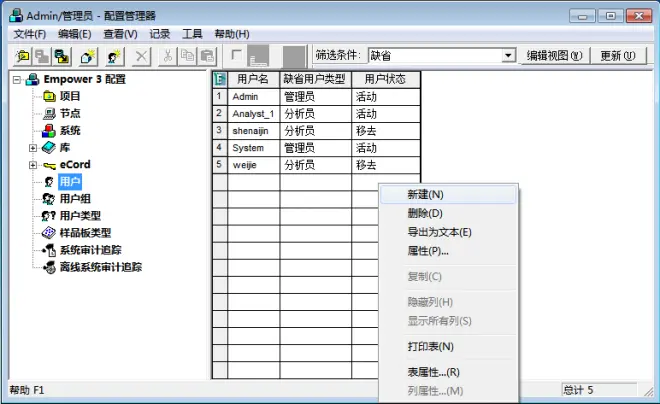Click the New User toolbar icon
The height and width of the screenshot is (404, 660).
pos(114,56)
